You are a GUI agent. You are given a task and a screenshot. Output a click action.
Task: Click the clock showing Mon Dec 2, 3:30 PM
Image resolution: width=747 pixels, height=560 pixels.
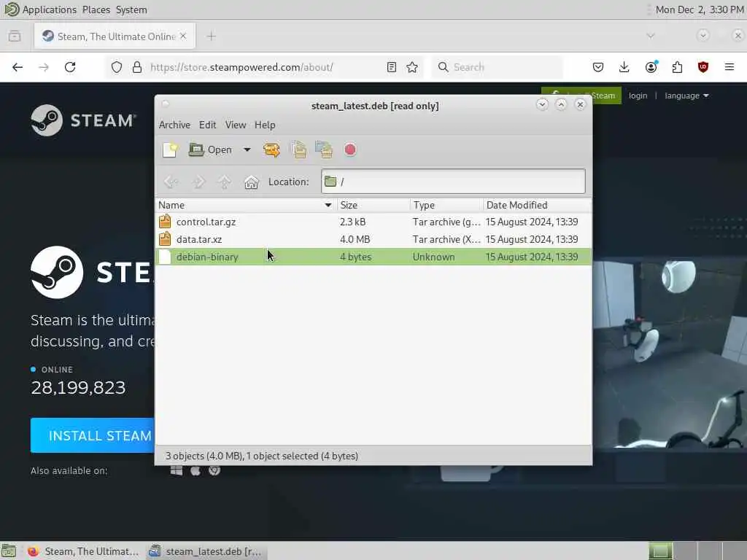coord(700,9)
